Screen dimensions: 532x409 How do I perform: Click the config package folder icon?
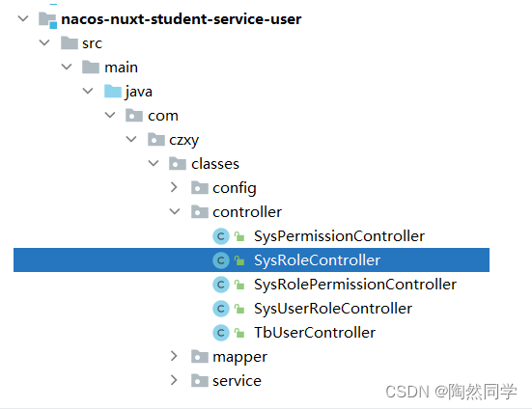pyautogui.click(x=200, y=187)
